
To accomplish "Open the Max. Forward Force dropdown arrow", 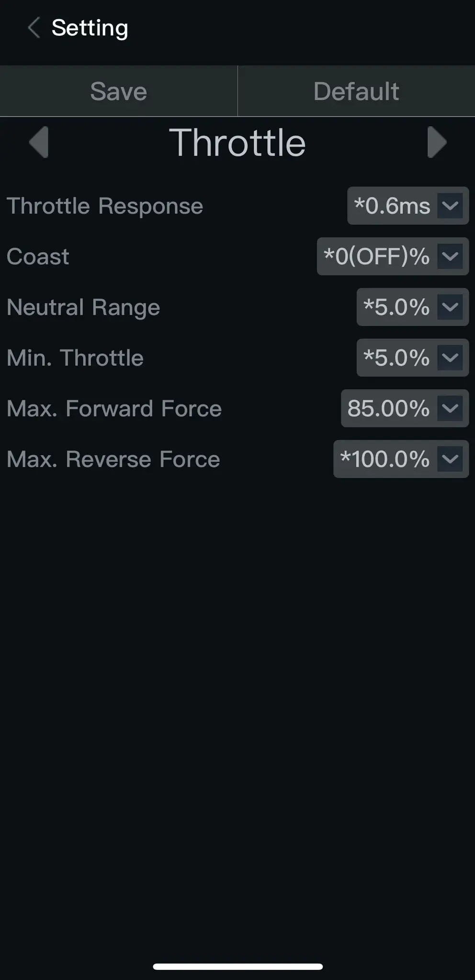I will click(450, 409).
